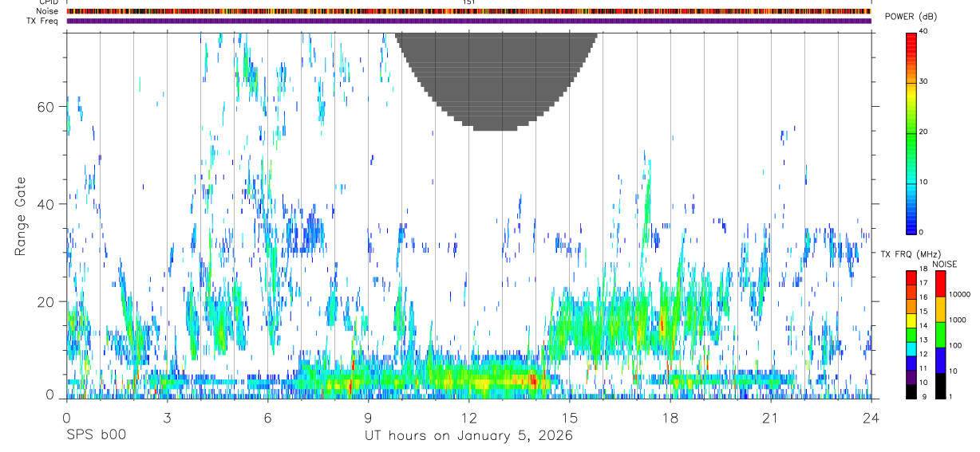Click the 21 tick on UT hours axis
This screenshot has height=452, width=980.
pyautogui.click(x=770, y=417)
